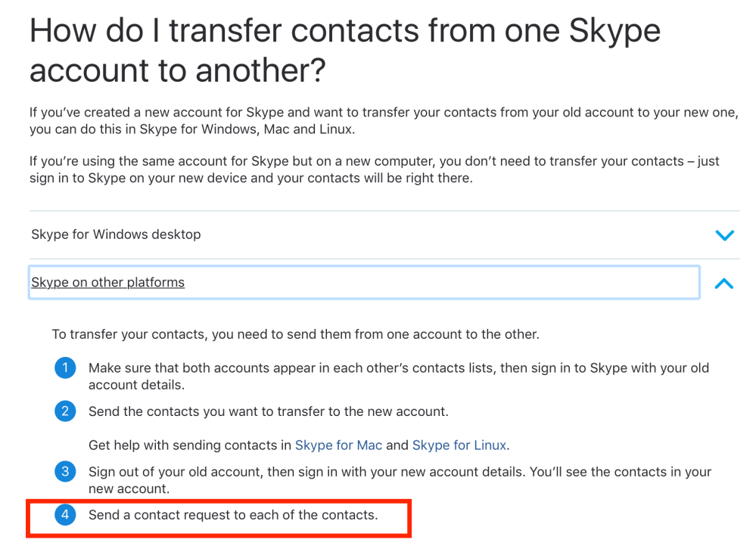Open the Skype for Windows desktop section

(116, 234)
